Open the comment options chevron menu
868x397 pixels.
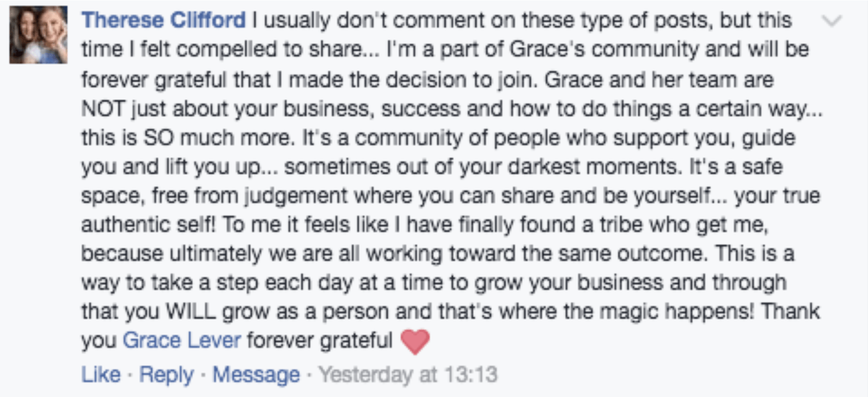(x=831, y=21)
